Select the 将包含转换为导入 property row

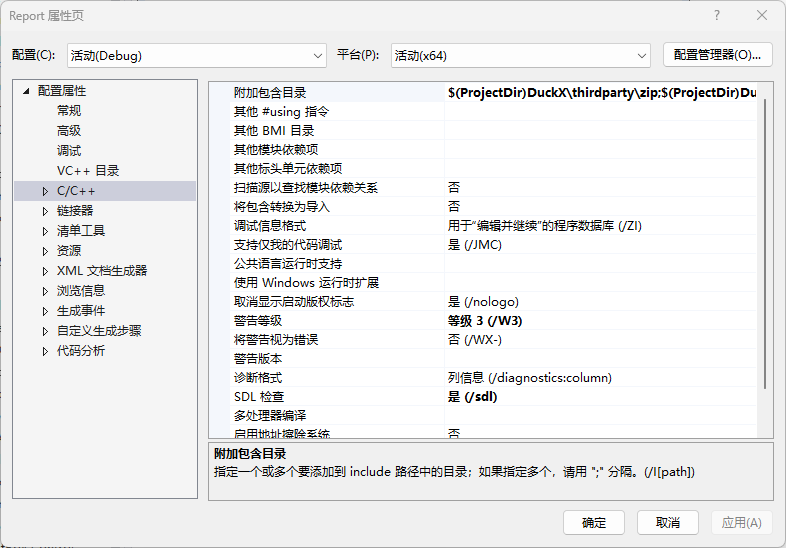[x=493, y=207]
